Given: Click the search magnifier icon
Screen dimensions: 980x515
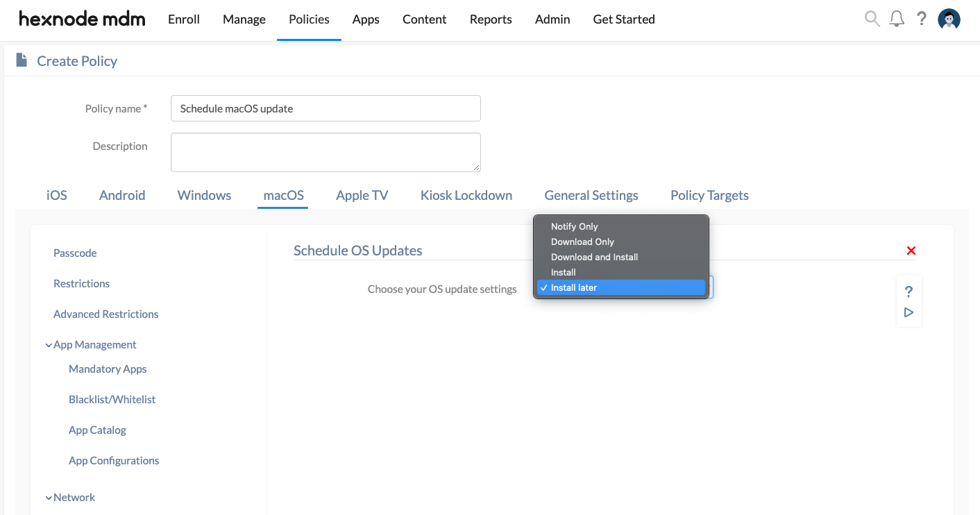Looking at the screenshot, I should coord(872,19).
